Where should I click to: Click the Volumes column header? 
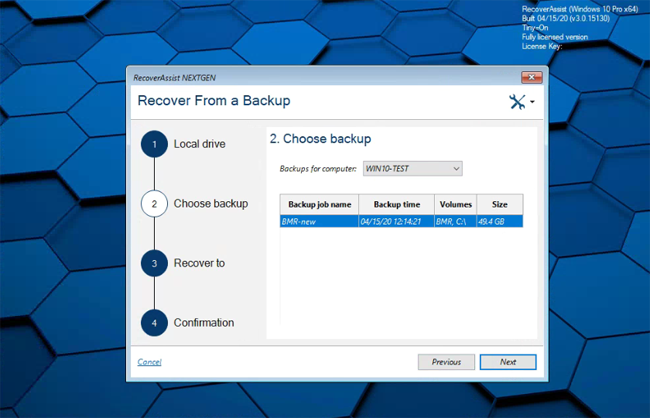456,204
